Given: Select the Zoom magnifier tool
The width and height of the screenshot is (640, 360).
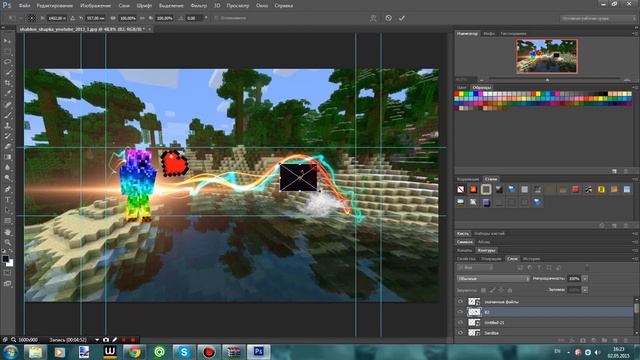Looking at the screenshot, I should (7, 242).
